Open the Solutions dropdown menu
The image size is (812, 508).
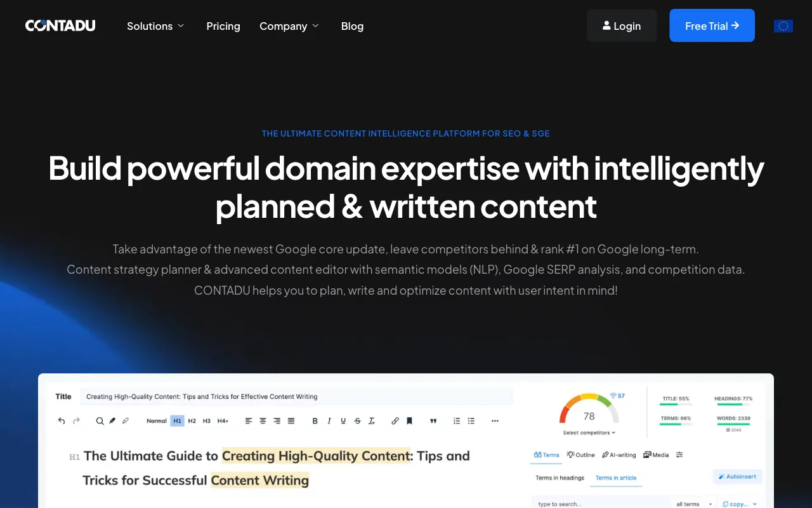click(155, 26)
